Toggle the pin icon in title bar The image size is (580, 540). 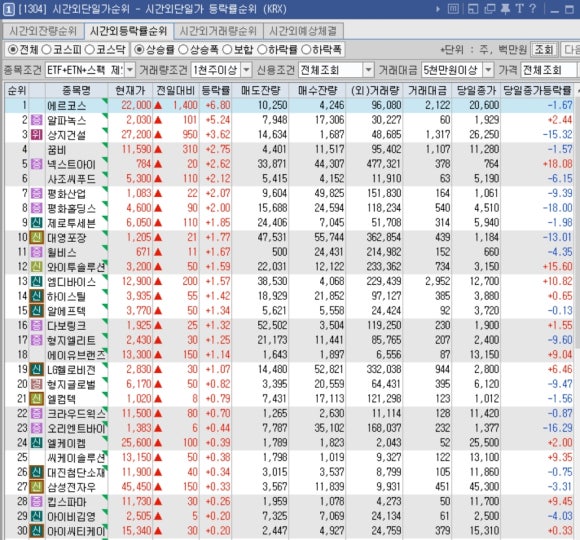click(505, 9)
